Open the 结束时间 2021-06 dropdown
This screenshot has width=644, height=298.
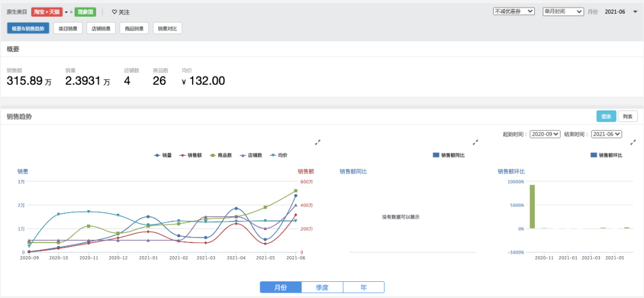[606, 134]
